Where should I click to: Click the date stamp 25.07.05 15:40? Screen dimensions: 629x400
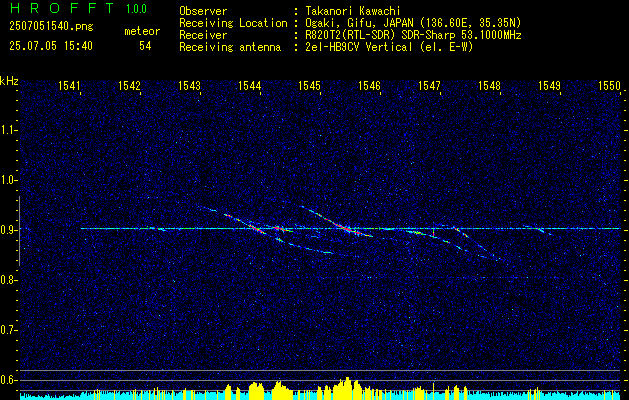click(x=51, y=46)
